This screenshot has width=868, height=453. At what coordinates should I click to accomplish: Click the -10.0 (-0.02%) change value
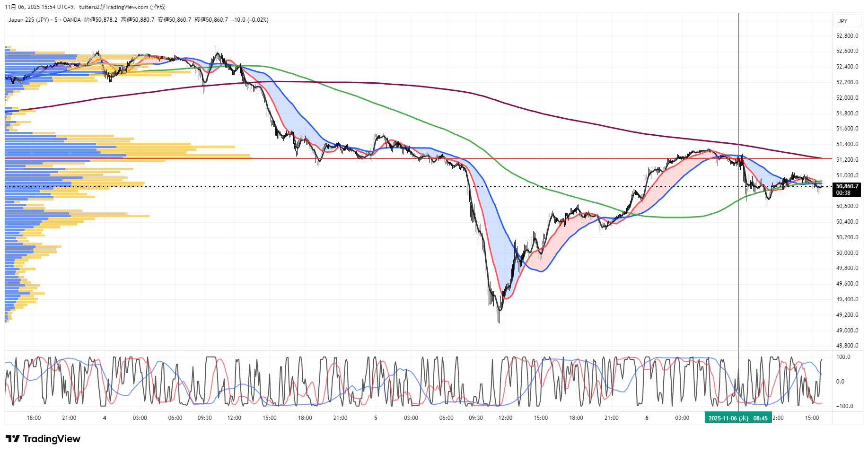click(250, 20)
